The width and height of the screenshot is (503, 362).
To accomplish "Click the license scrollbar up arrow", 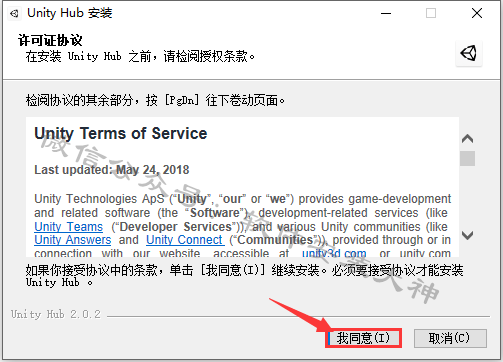I will click(468, 139).
